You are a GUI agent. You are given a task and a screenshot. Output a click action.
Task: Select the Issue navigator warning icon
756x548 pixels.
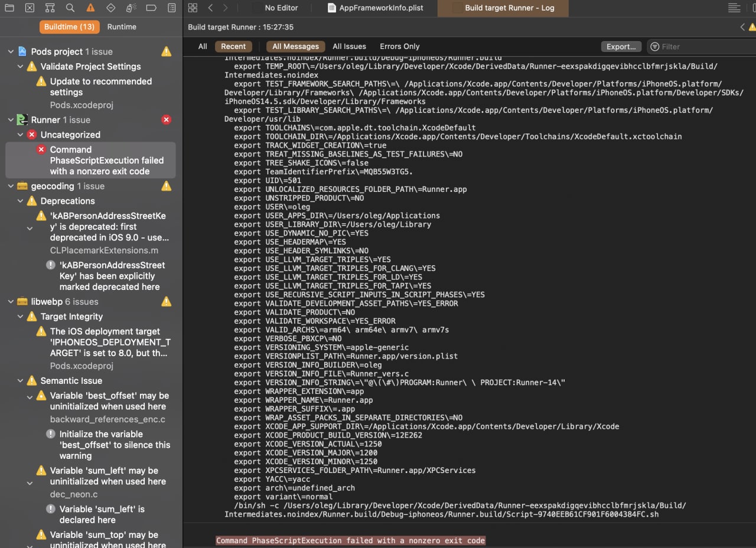click(90, 8)
